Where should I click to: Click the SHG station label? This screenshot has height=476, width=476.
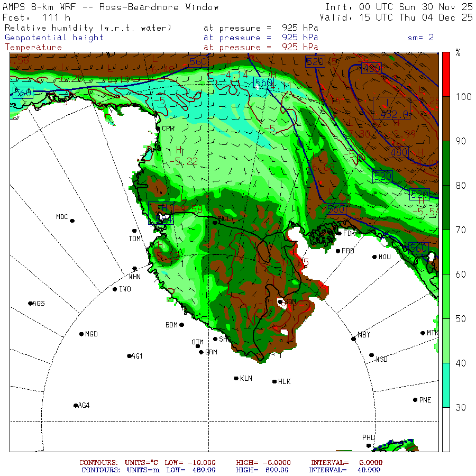[225, 339]
